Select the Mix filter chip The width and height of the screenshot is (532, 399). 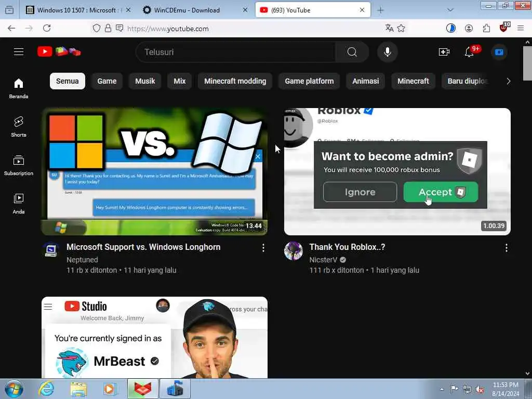pyautogui.click(x=179, y=81)
